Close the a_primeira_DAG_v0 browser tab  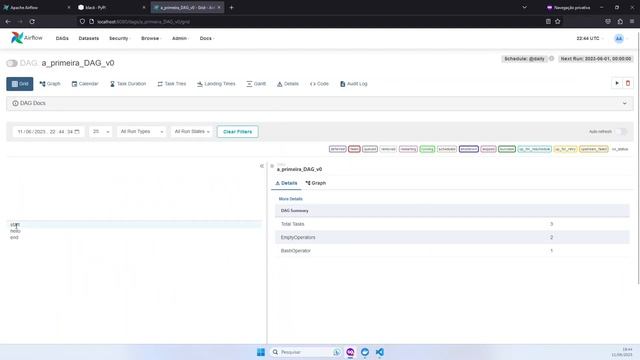point(219,7)
